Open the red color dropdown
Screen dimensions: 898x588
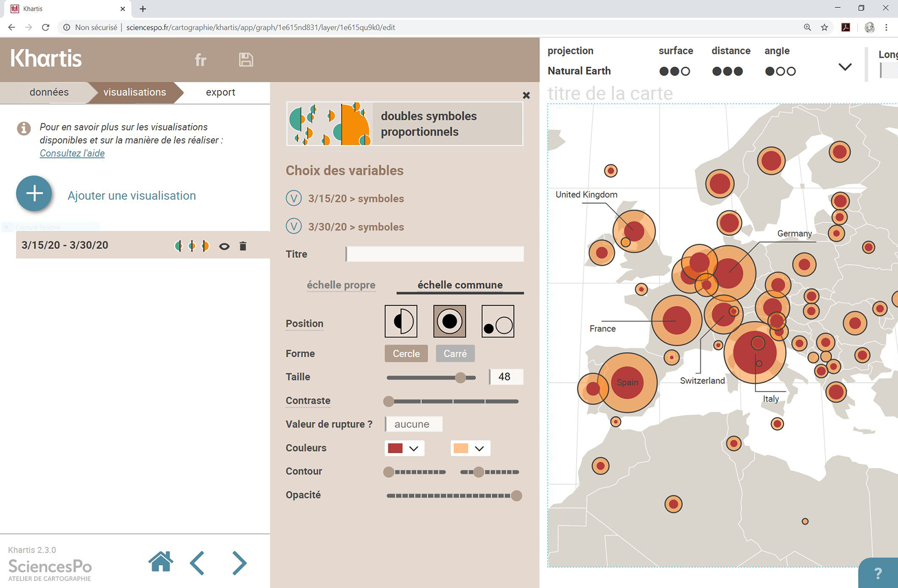pos(404,448)
